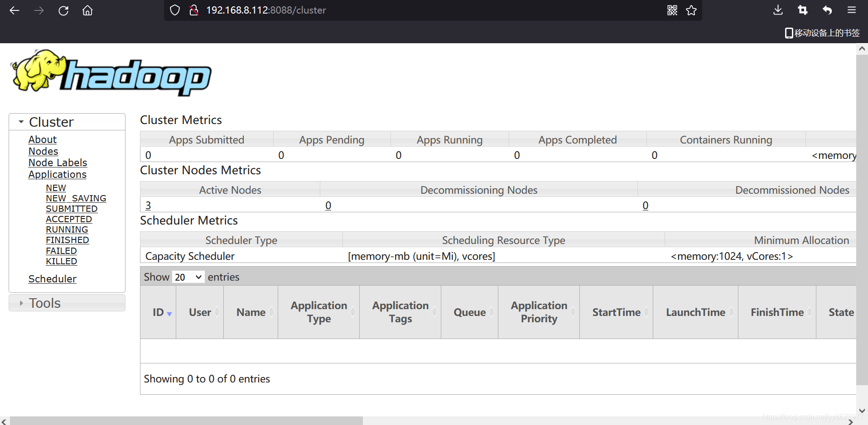Collapse the Cluster sidebar section

[67, 122]
